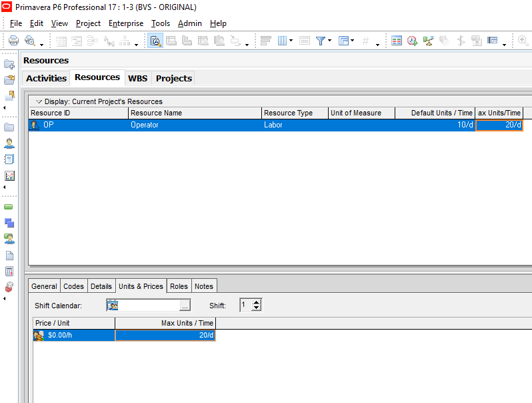Open dropdown arrow after Print Preview icon
The image size is (532, 403).
point(41,45)
